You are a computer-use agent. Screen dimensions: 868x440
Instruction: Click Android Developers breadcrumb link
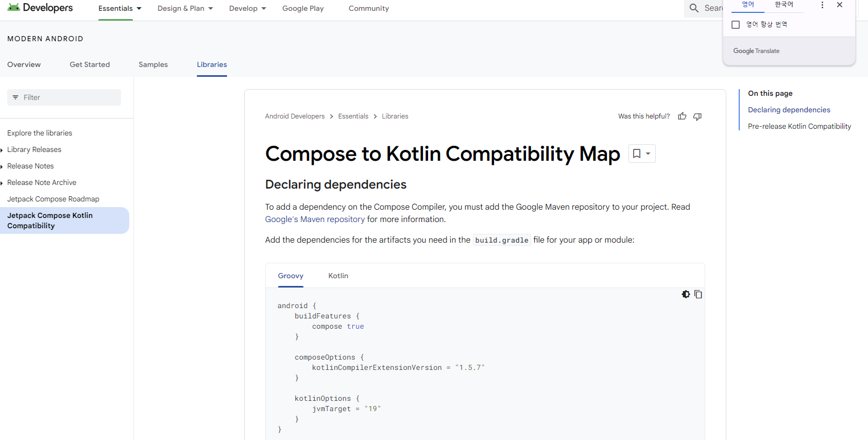pos(295,116)
